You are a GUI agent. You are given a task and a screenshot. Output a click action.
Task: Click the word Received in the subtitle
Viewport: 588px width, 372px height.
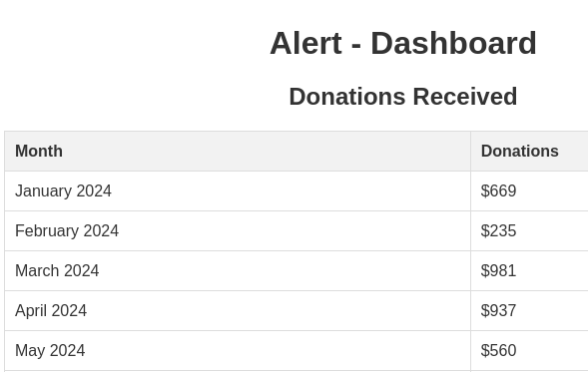pos(465,97)
